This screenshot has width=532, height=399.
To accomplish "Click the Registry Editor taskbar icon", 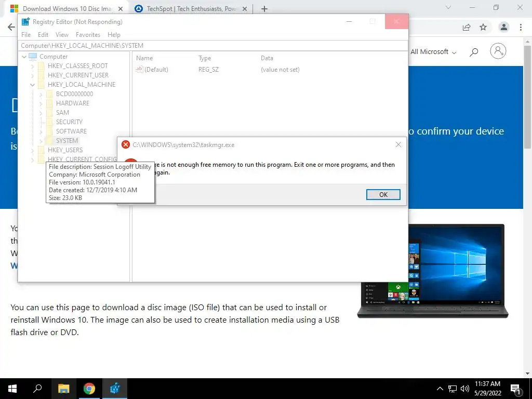I will 115,389.
